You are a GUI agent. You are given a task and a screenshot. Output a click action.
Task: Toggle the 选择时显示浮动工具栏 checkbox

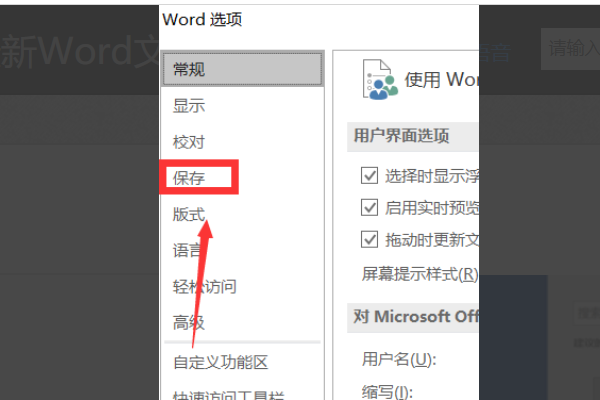point(369,176)
